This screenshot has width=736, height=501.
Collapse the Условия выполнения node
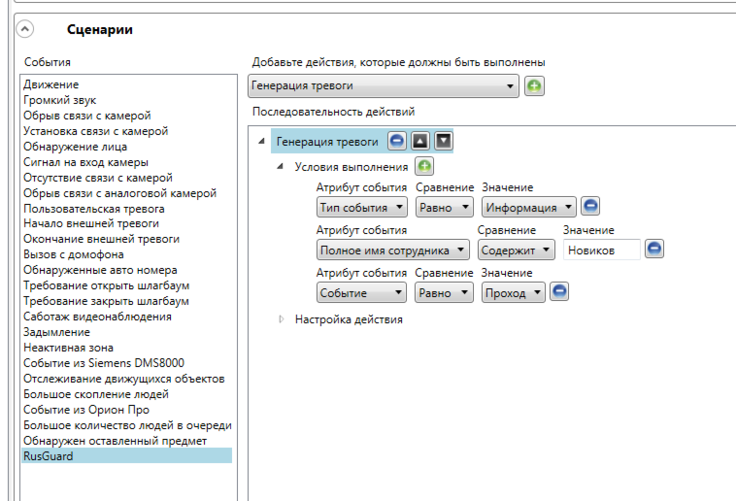point(280,166)
